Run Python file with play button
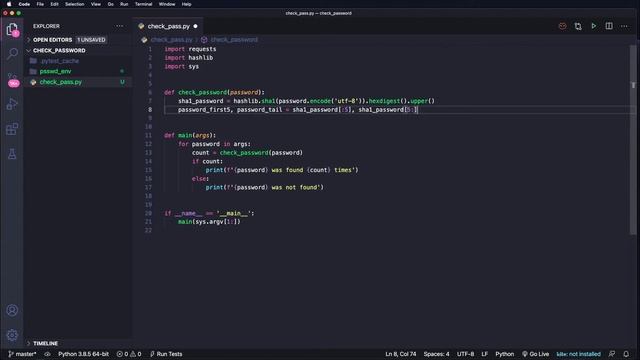Viewport: 640px width, 360px height. pyautogui.click(x=593, y=26)
